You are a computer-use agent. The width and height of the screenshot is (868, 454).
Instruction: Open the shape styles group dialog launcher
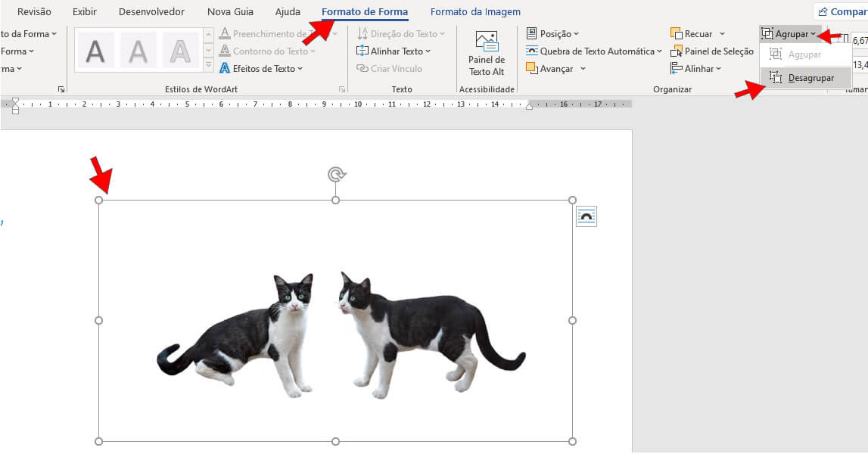[61, 89]
